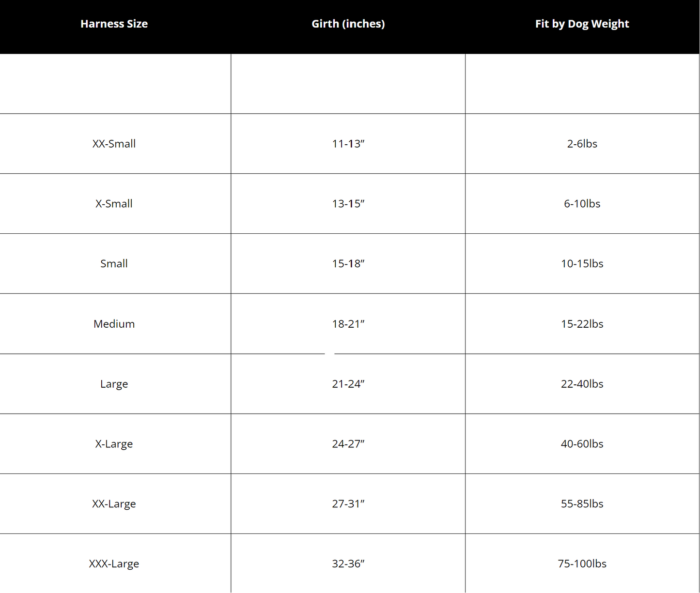The height and width of the screenshot is (593, 700).
Task: Click the Harness Size column header
Action: [x=114, y=24]
